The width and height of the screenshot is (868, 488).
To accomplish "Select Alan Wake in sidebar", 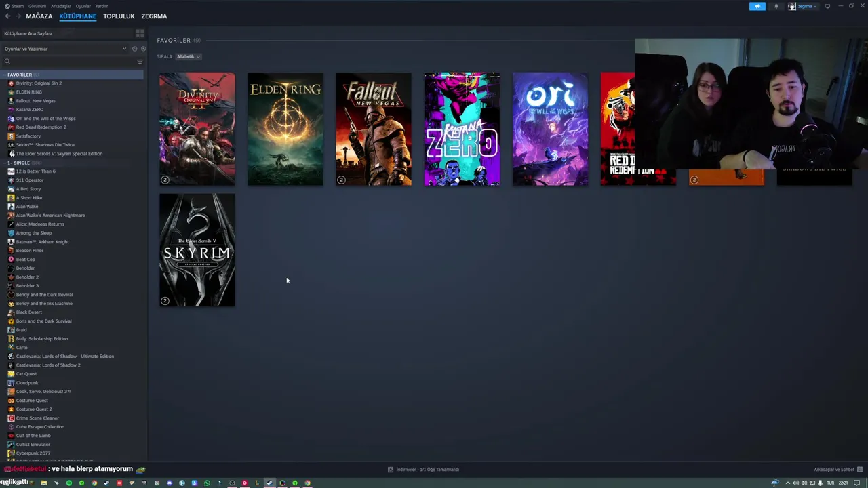I will click(x=27, y=207).
